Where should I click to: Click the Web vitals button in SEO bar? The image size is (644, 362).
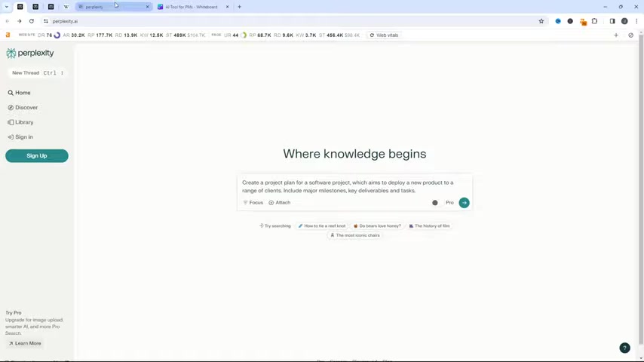coord(384,35)
